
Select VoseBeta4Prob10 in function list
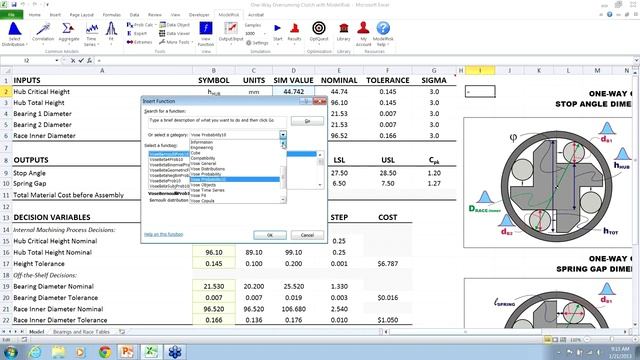pyautogui.click(x=169, y=159)
